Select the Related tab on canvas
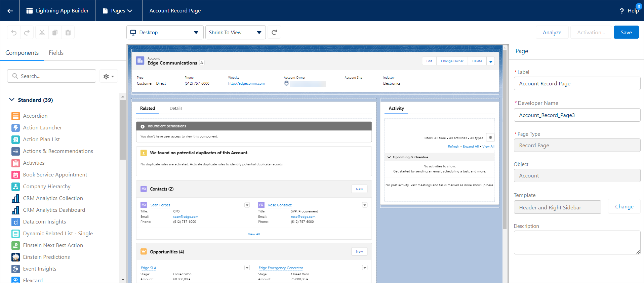Screen dimensions: 644x283 coord(148,108)
